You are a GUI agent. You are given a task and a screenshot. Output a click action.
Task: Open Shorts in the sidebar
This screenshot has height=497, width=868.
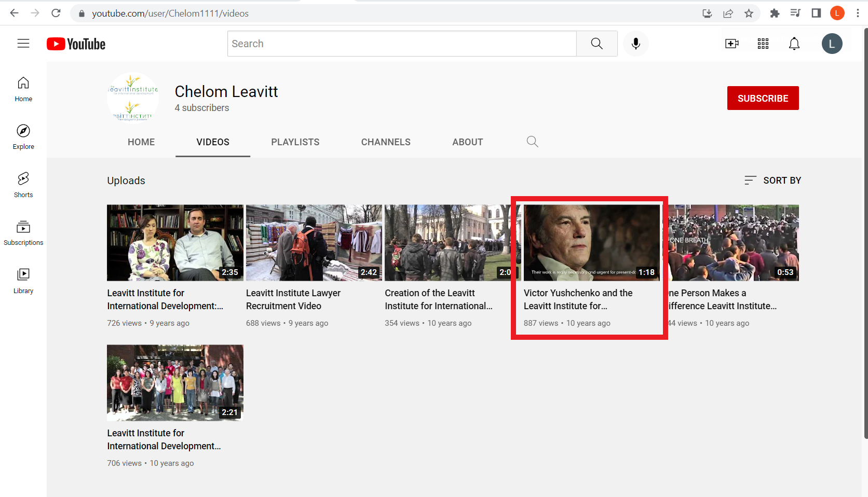(x=23, y=185)
